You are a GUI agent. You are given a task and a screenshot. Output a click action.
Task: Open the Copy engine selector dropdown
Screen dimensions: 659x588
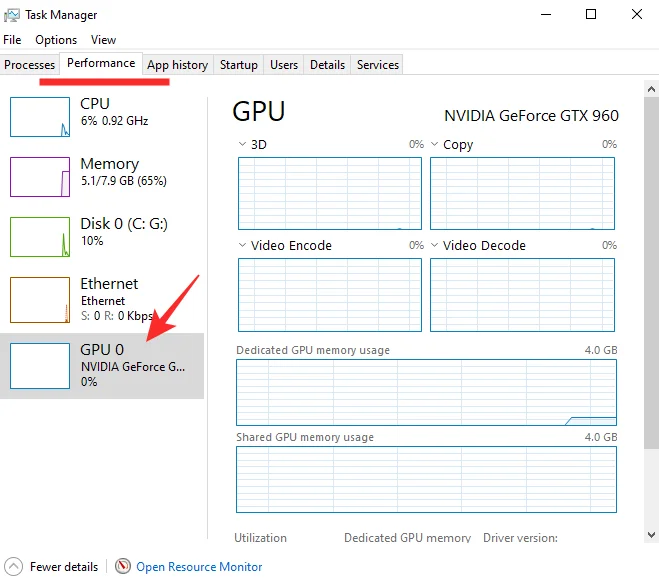click(x=435, y=145)
